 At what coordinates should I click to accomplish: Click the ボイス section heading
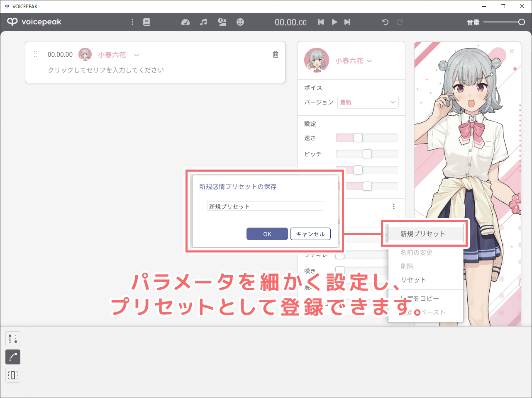click(313, 88)
